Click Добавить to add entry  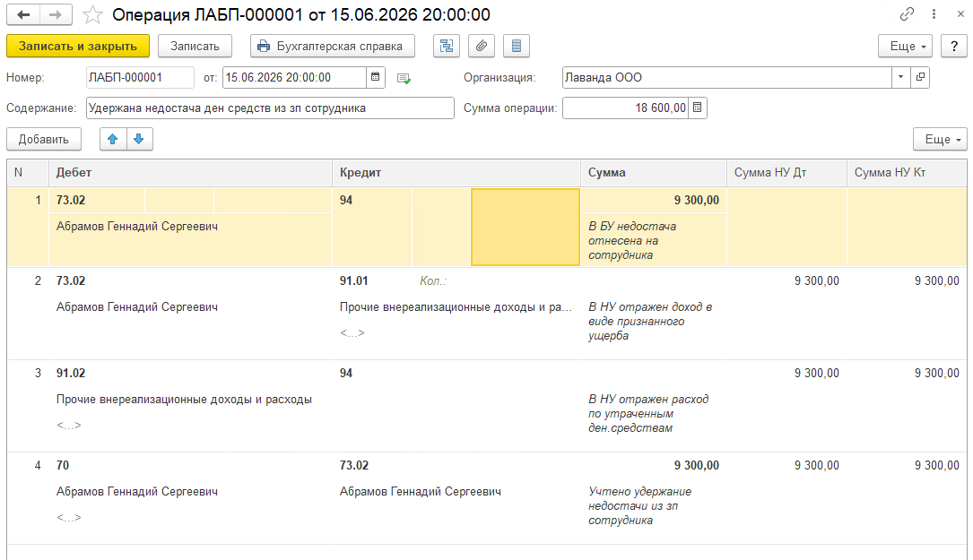pos(43,139)
